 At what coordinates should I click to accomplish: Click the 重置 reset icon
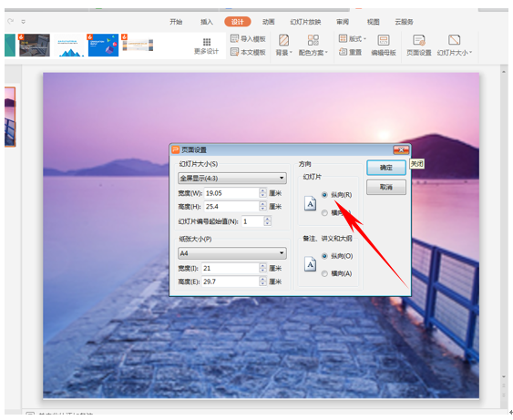pos(343,52)
